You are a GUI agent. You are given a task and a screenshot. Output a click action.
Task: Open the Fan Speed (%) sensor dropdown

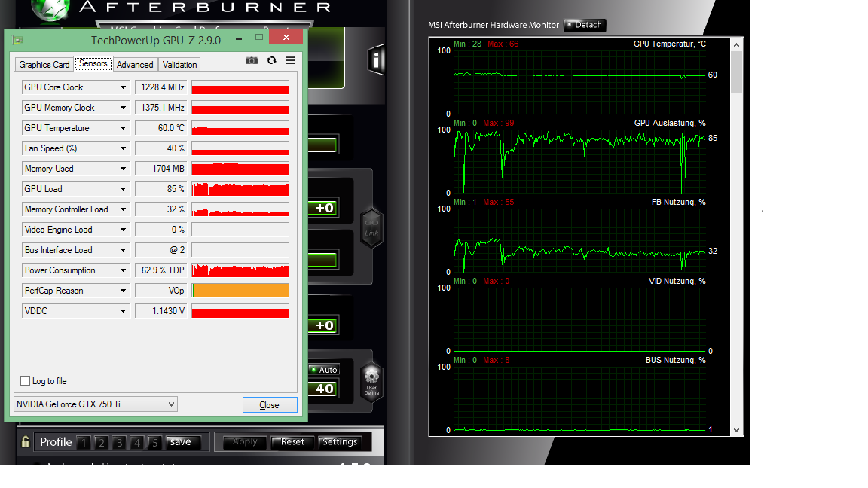(123, 148)
